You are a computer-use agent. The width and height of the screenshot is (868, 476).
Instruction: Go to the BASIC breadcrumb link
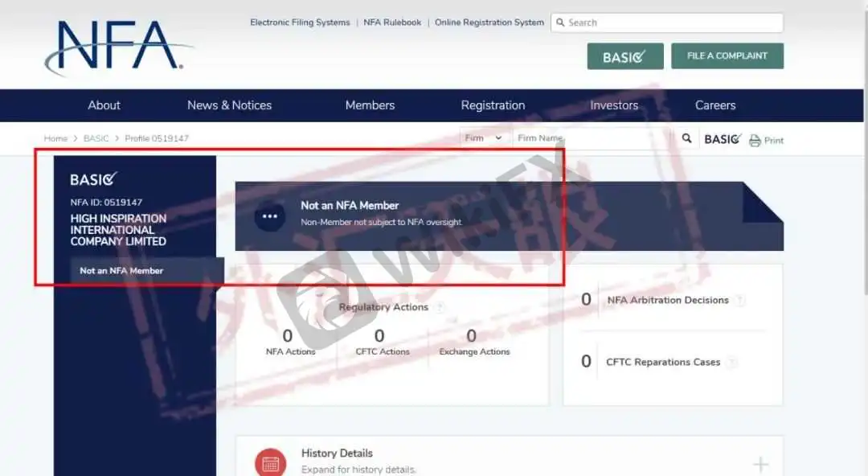[x=96, y=138]
